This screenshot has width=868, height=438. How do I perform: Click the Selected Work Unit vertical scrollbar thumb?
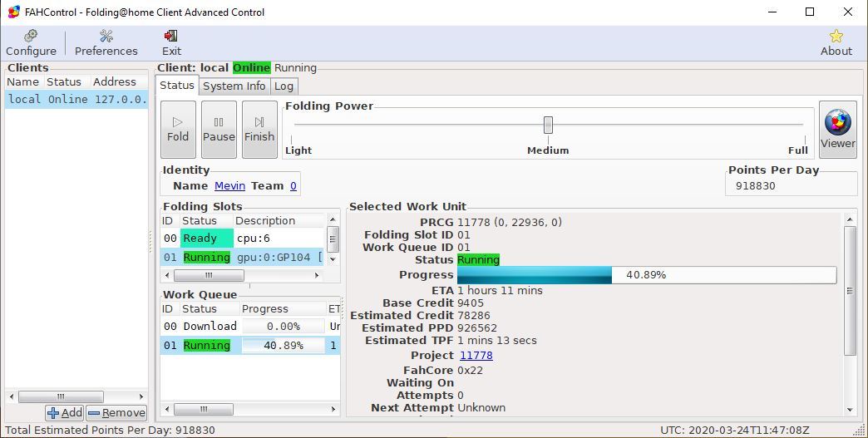[x=851, y=290]
